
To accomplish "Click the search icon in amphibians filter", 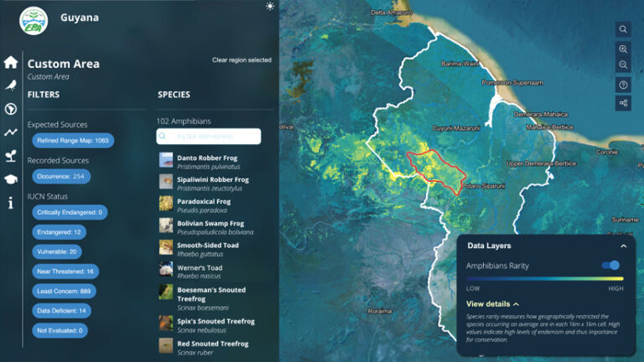I will 162,136.
